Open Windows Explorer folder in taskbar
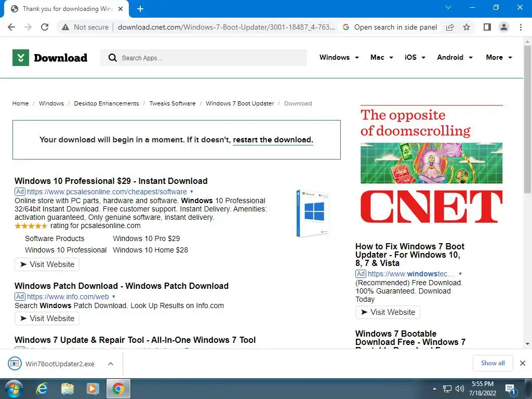This screenshot has height=399, width=532. tap(67, 389)
